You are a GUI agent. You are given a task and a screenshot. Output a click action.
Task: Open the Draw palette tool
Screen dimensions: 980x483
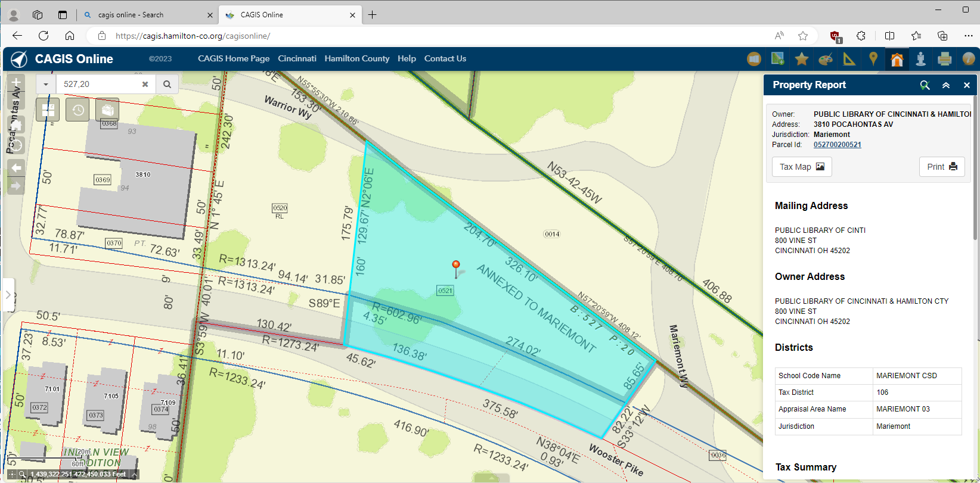coord(826,59)
